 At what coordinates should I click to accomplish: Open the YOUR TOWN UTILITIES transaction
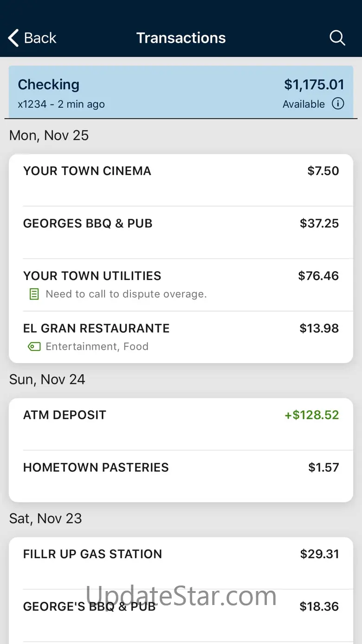pyautogui.click(x=181, y=285)
